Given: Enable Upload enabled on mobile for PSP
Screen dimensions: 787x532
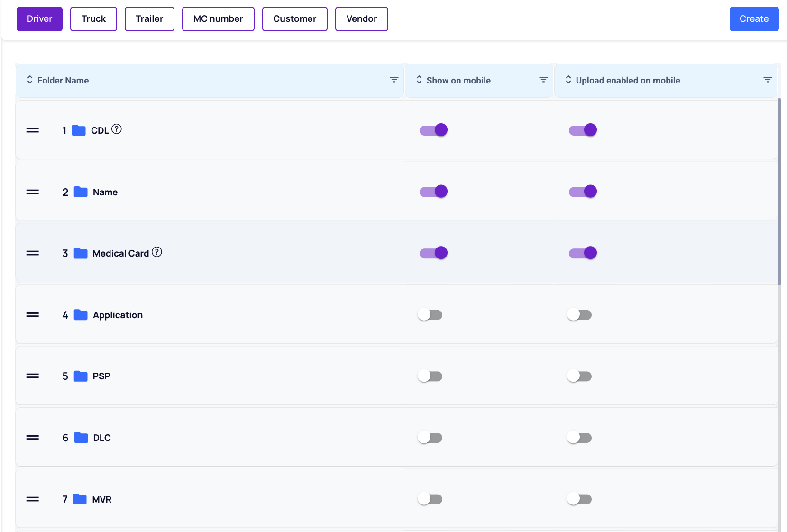Looking at the screenshot, I should [579, 376].
